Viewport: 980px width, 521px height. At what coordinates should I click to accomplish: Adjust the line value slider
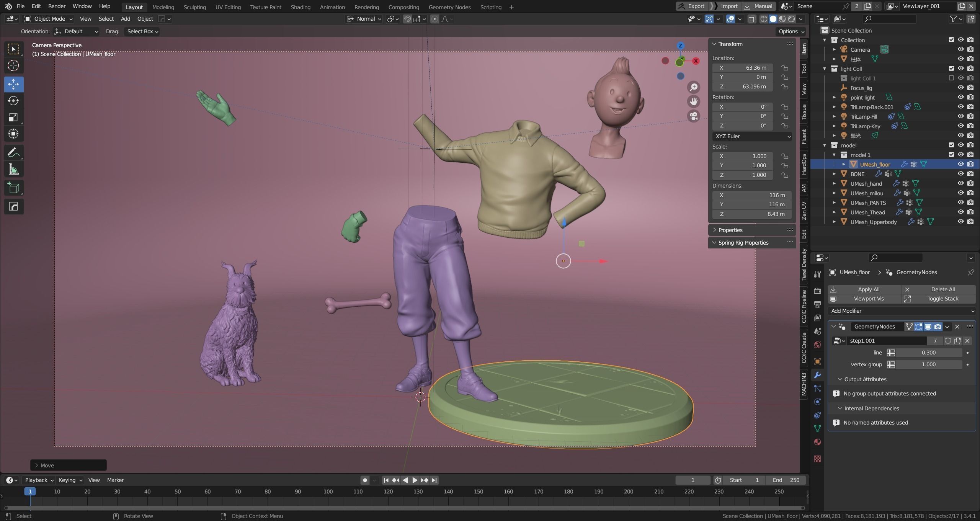tap(928, 353)
